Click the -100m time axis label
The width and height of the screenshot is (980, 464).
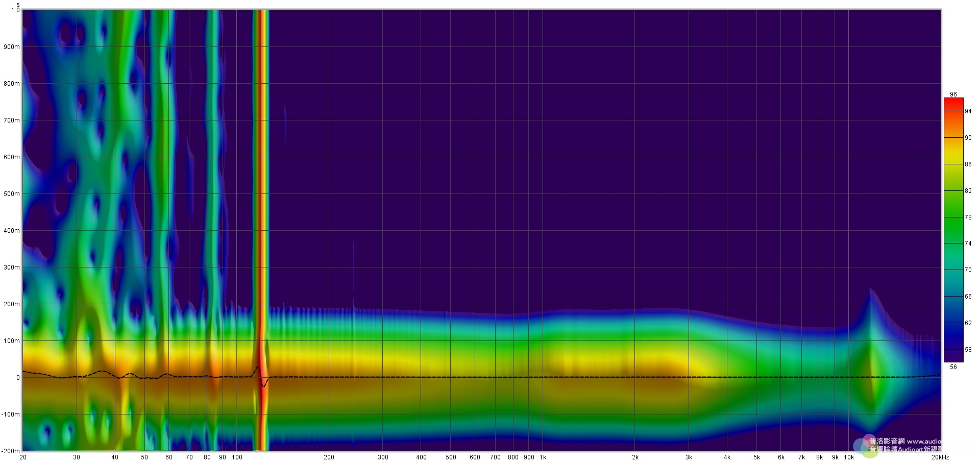coord(11,414)
